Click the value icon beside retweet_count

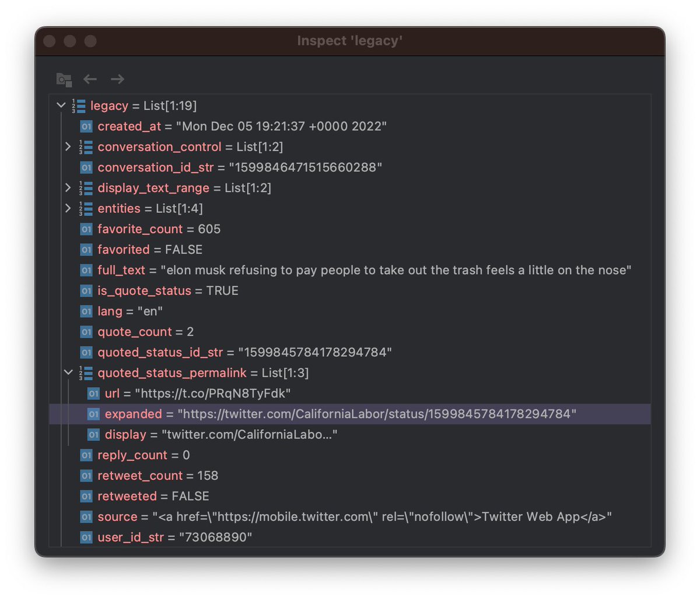86,476
